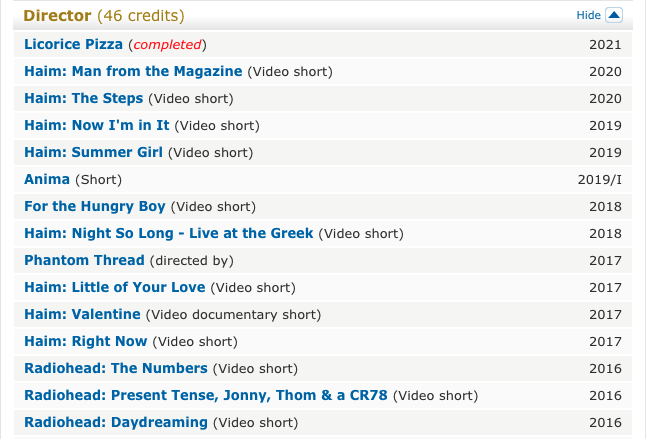This screenshot has height=439, width=646.
Task: Open Haim: Man from the Magazine
Action: 133,71
